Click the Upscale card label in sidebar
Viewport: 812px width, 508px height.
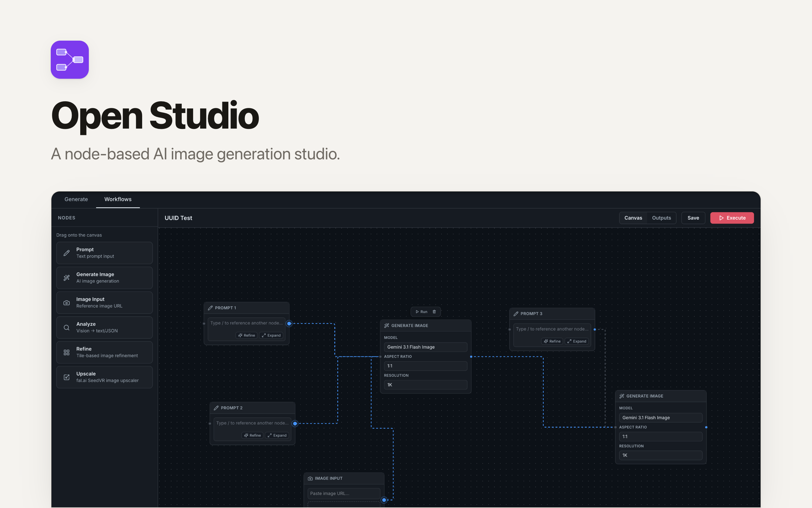pyautogui.click(x=86, y=374)
